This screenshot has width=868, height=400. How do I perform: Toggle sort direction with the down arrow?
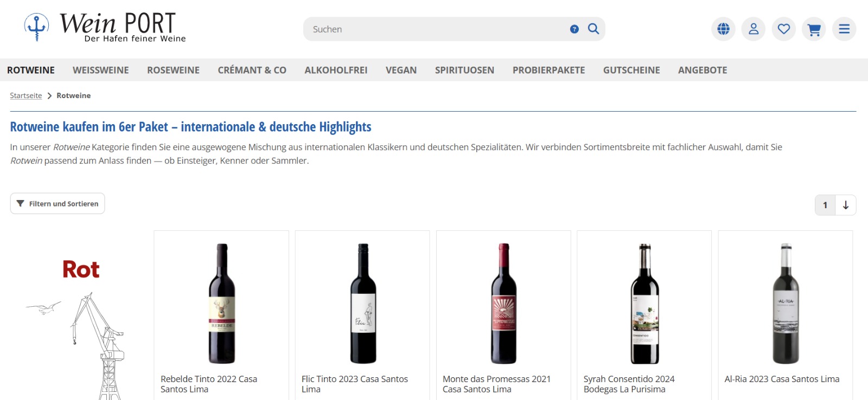(x=846, y=205)
